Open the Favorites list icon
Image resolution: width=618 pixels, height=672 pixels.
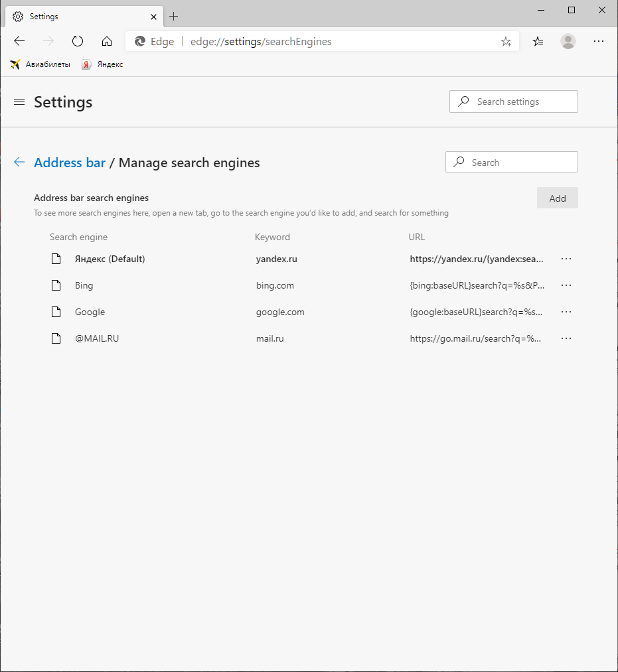[538, 41]
